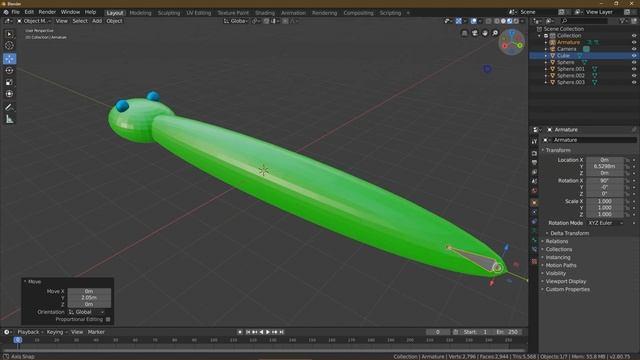640x360 pixels.
Task: Open the timeline Marker menu
Action: [96, 332]
